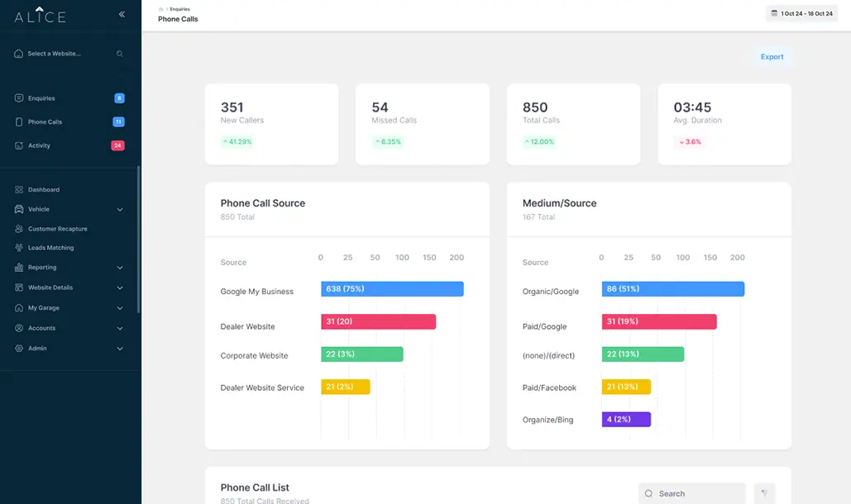Expand the Admin section chevron
This screenshot has width=851, height=504.
120,349
